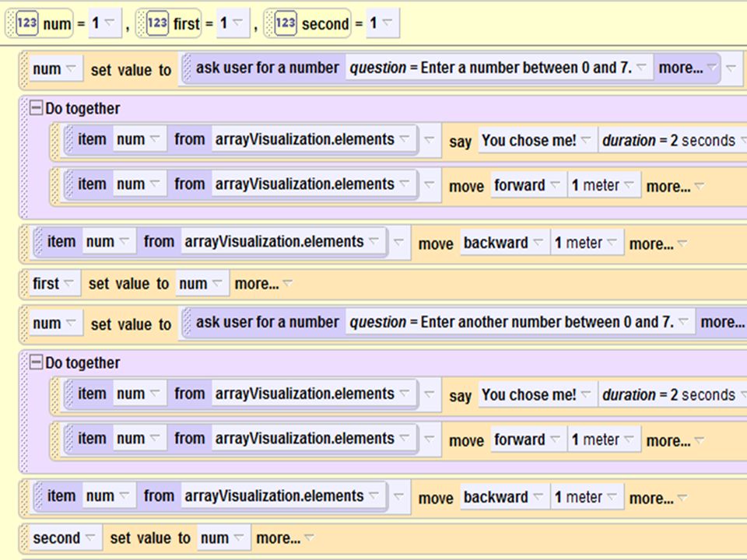Open '1 meter' dropdown on the move backward line above 'first set value'
This screenshot has width=747, height=560.
(586, 243)
